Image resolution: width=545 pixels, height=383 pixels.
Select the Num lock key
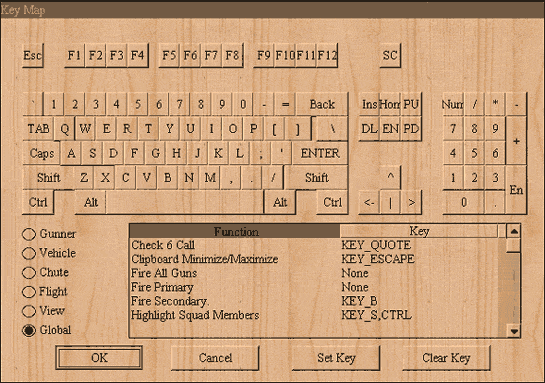(x=453, y=104)
